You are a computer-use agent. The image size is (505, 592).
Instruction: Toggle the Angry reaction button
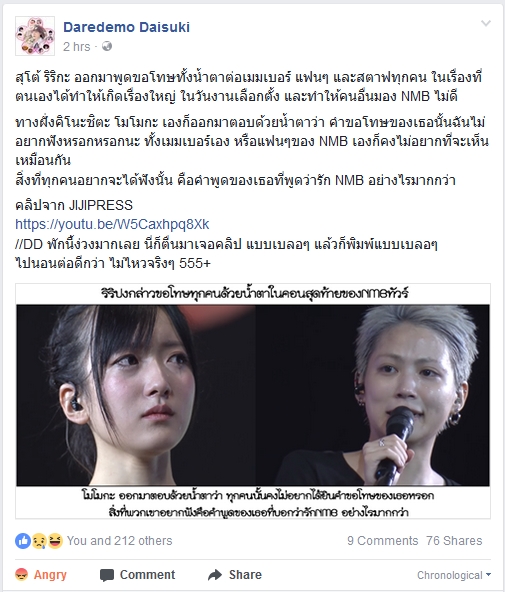click(x=41, y=575)
